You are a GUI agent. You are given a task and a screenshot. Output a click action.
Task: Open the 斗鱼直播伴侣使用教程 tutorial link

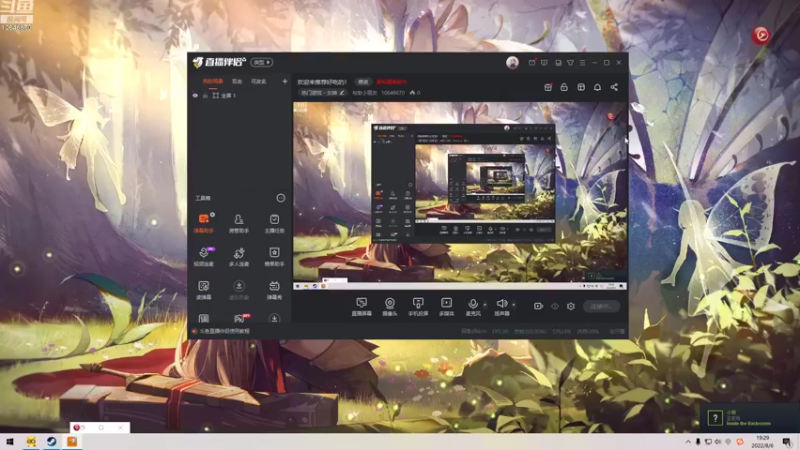224,331
